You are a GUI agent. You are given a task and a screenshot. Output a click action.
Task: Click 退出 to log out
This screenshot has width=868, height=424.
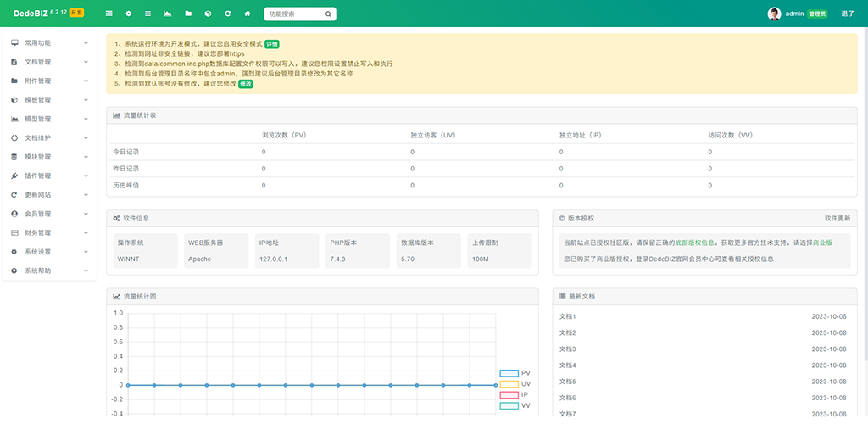[x=847, y=14]
